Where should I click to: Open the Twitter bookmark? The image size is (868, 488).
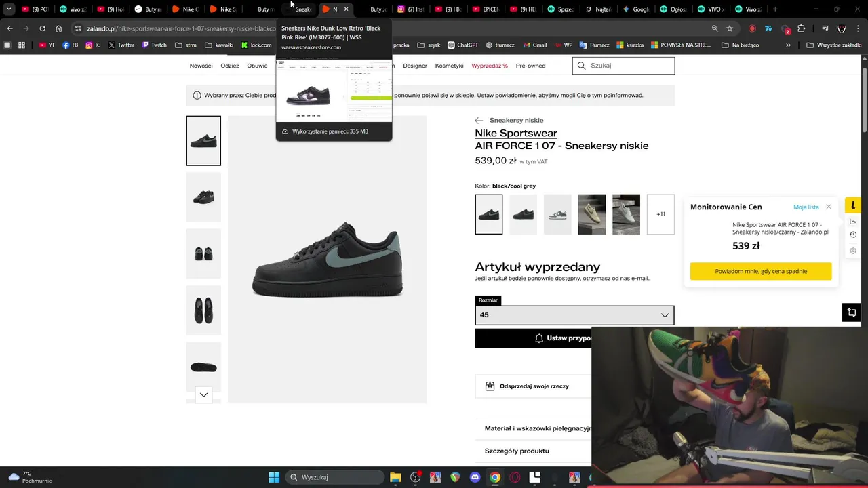coord(121,45)
